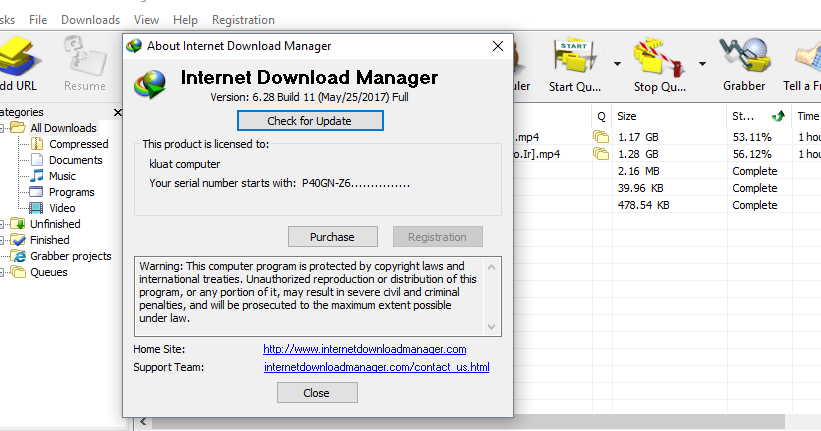
Task: Click the 'kluat computer' licensee text
Action: click(184, 164)
